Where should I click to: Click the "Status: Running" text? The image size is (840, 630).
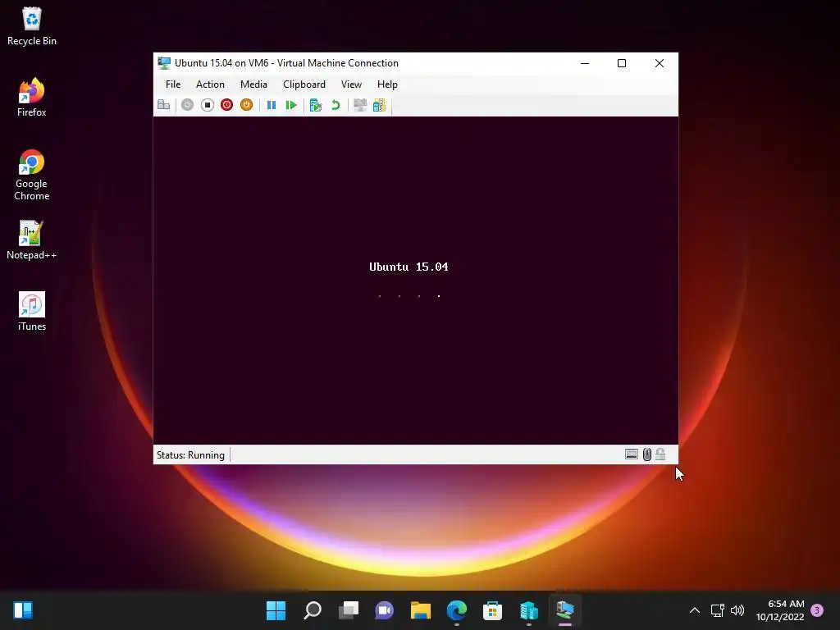[x=190, y=454]
